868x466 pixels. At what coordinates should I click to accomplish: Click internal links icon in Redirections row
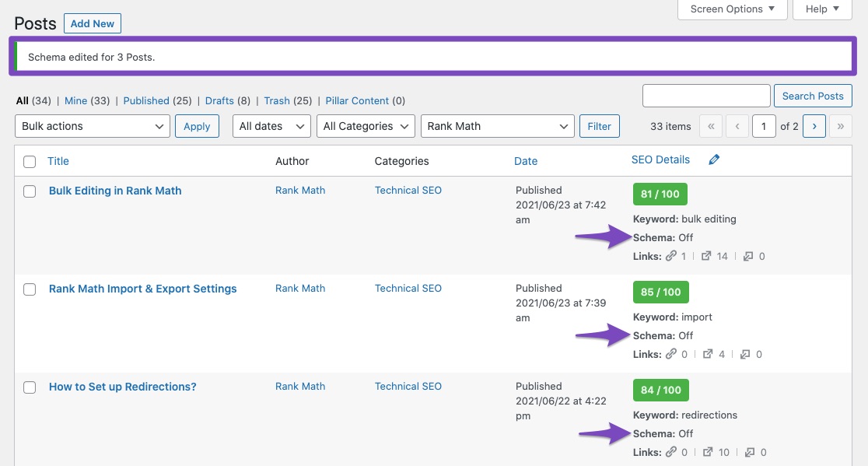coord(671,452)
